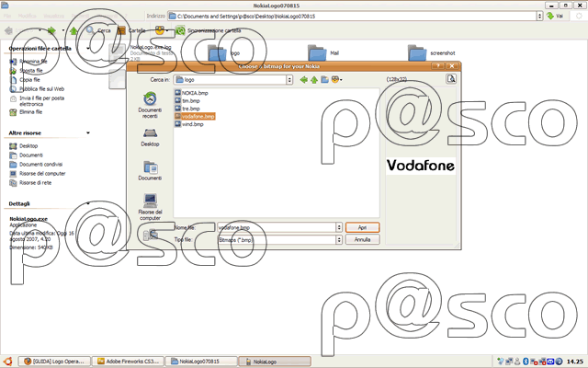Switch to Adobe Fireworks CS3 taskbar item

coord(129,362)
